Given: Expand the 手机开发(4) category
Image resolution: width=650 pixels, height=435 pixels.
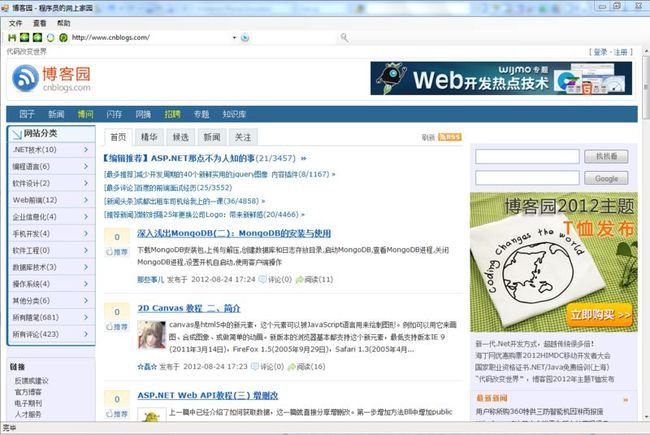Looking at the screenshot, I should click(x=86, y=233).
